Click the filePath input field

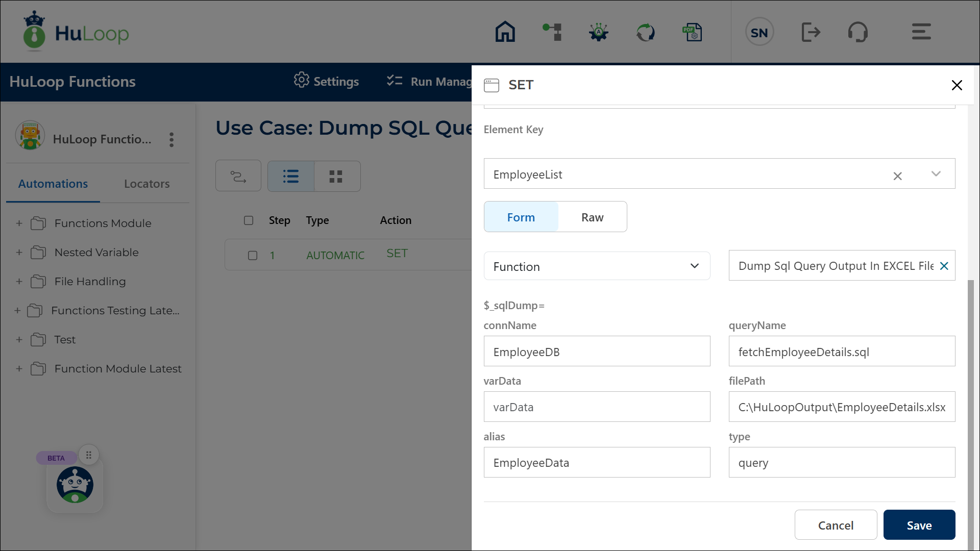(x=841, y=407)
